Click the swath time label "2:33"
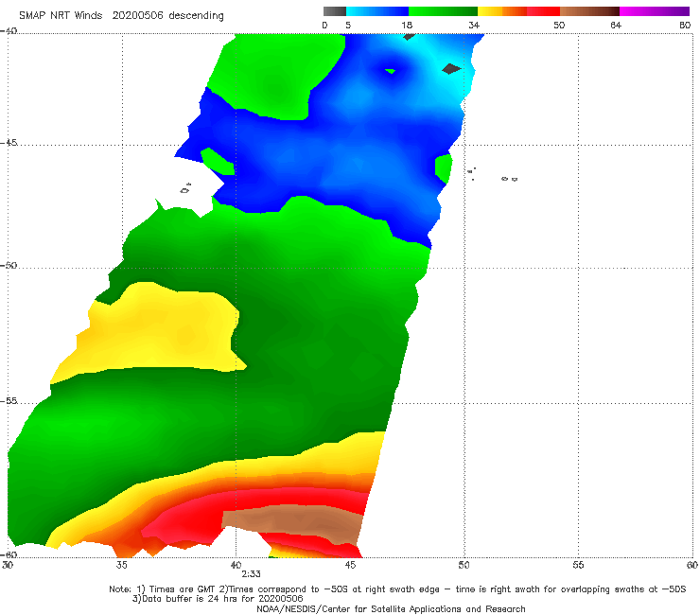 [251, 574]
